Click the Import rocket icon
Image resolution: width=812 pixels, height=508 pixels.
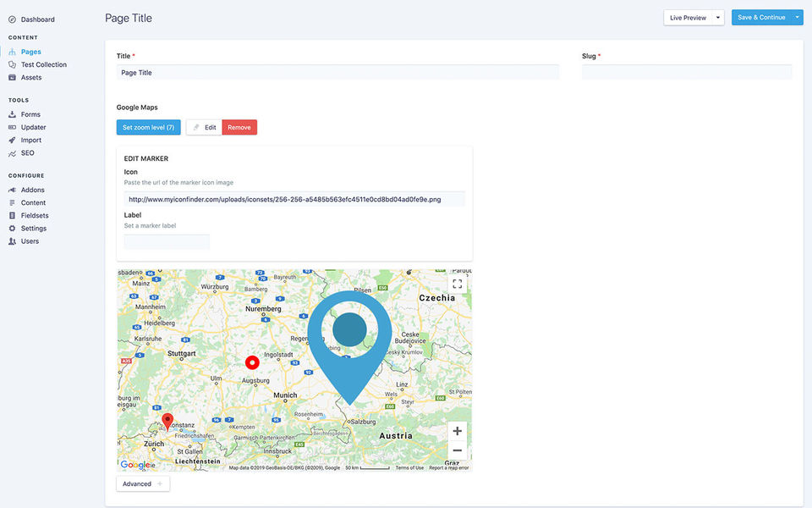click(x=12, y=141)
